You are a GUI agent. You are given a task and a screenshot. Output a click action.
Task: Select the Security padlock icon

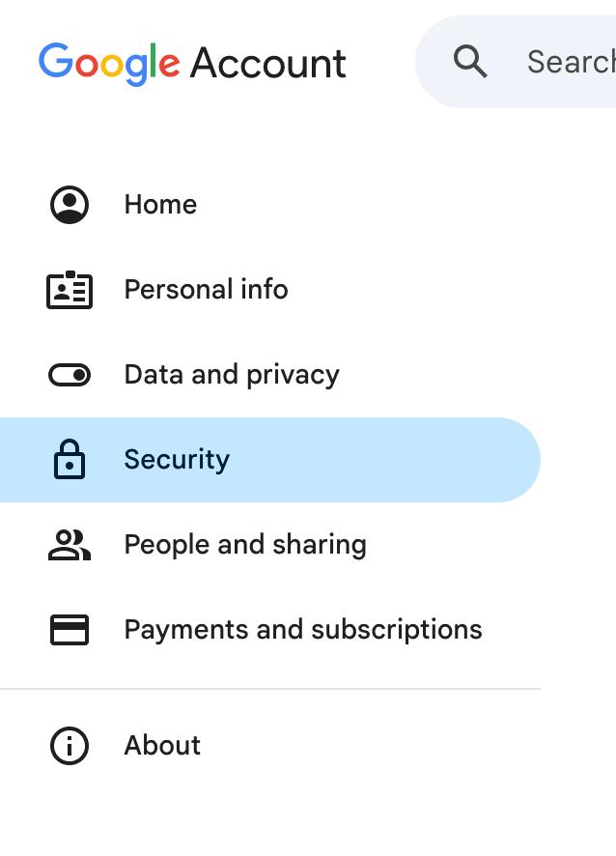(69, 459)
